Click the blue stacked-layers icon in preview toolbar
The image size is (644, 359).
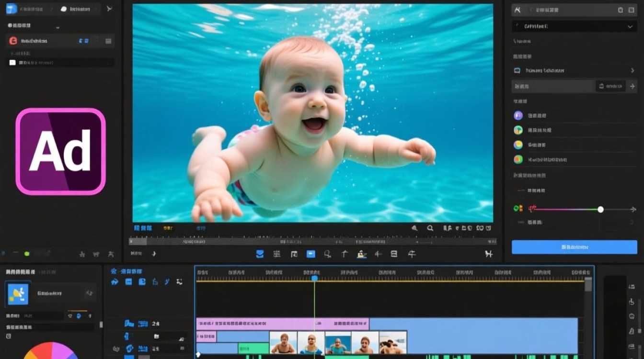260,254
